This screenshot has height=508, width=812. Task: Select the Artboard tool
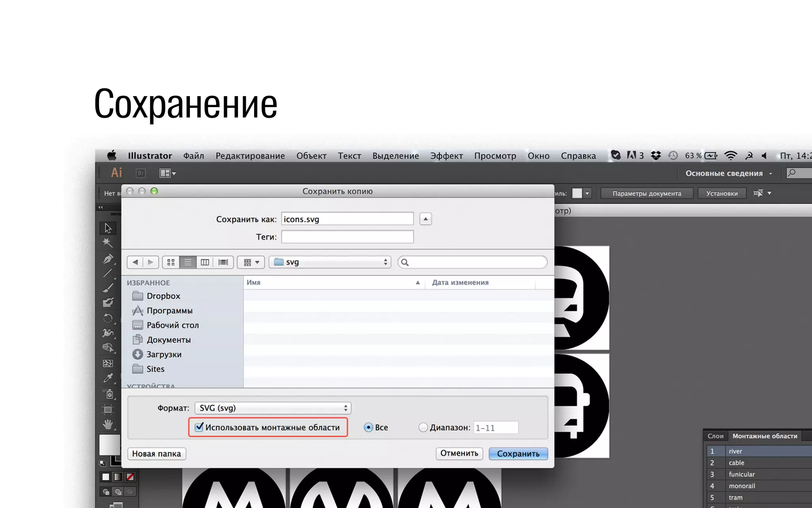coord(108,409)
